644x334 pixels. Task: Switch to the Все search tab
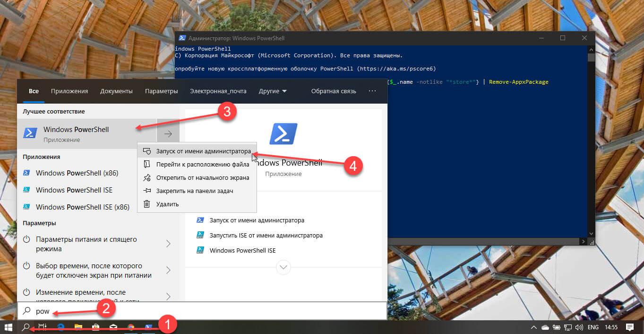[34, 91]
